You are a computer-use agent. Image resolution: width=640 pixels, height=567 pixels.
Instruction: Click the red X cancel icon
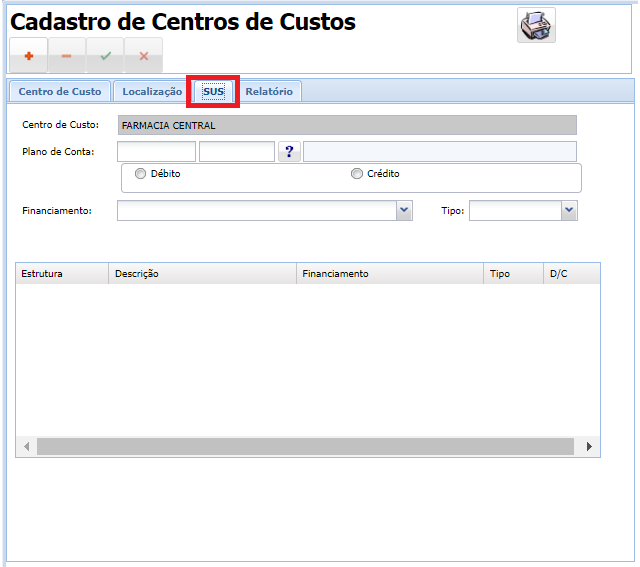point(143,56)
